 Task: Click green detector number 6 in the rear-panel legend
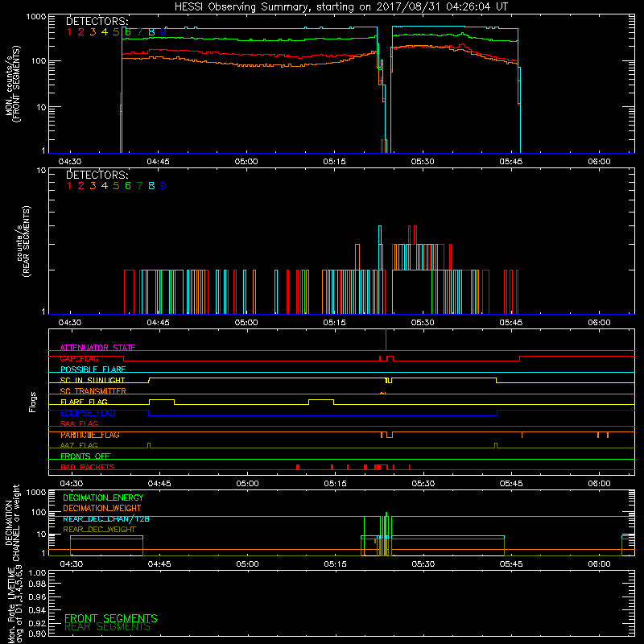pos(128,186)
